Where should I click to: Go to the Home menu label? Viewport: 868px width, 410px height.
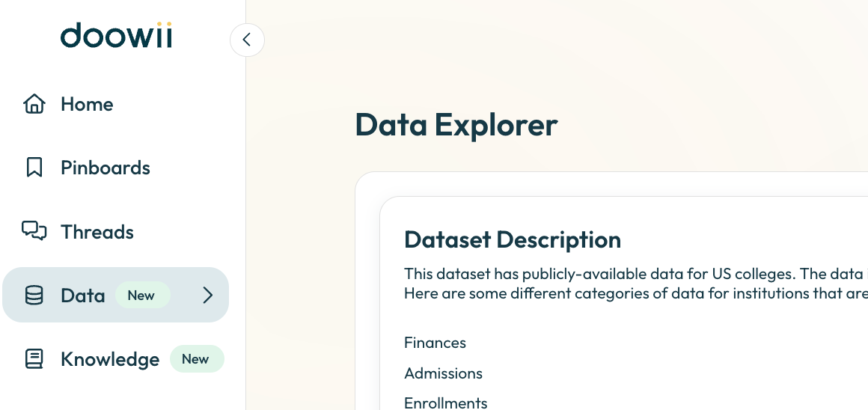(87, 104)
